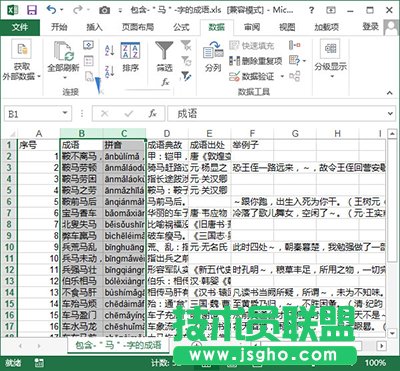Open the Sort dialog button
Screen dimensions: 400x371
pyautogui.click(x=130, y=56)
